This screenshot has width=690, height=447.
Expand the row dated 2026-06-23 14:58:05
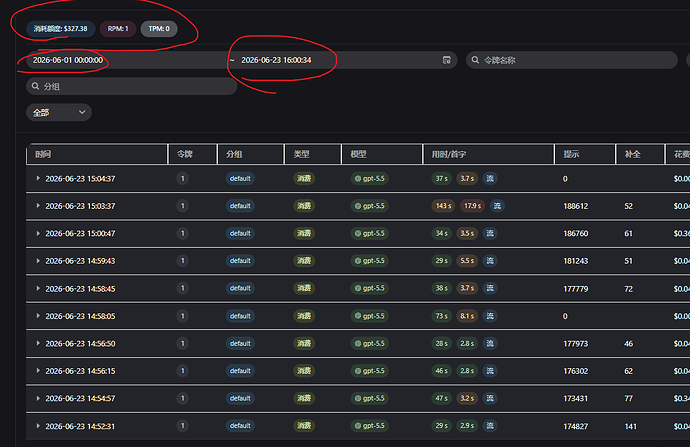[x=38, y=316]
